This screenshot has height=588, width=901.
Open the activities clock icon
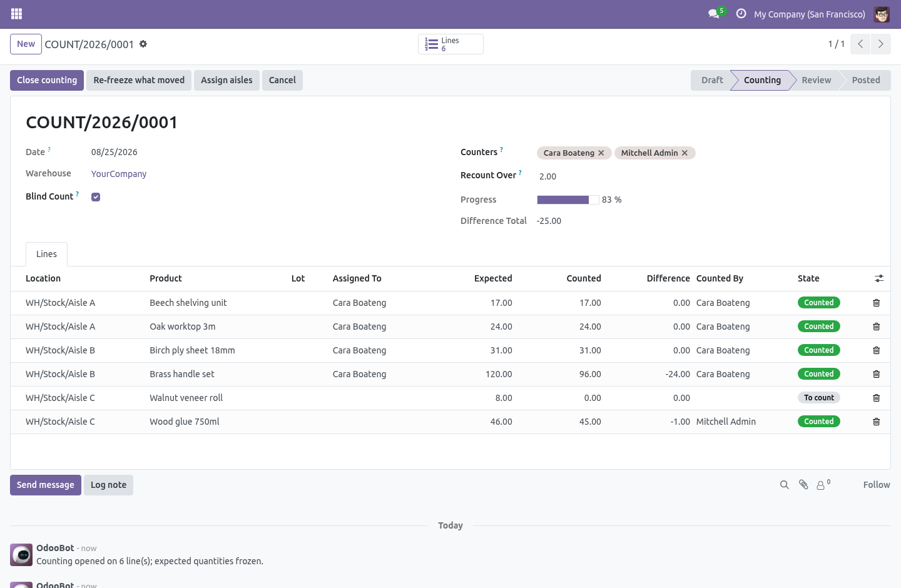(741, 14)
